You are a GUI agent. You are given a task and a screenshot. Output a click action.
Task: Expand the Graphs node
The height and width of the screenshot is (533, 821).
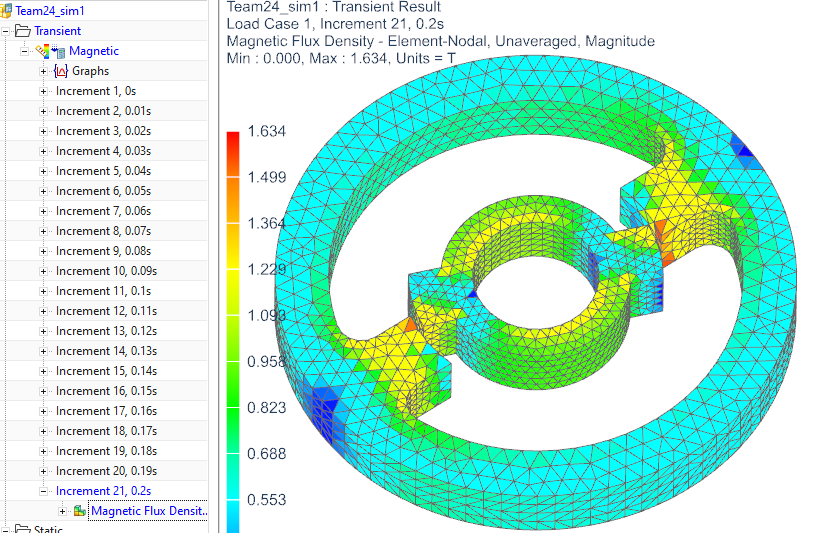pos(43,71)
